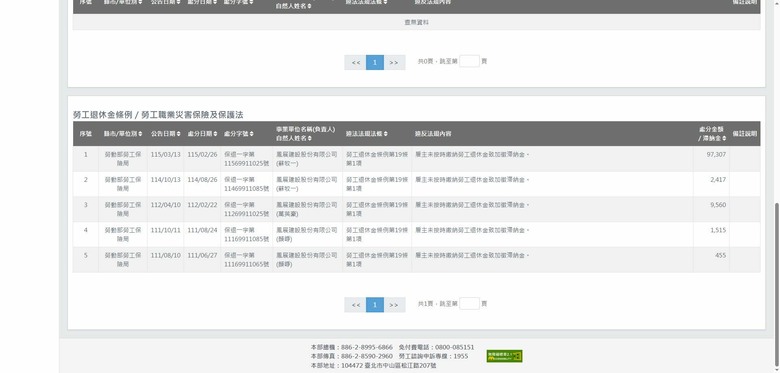Click announcement date 111/10/11
This screenshot has width=780, height=373.
click(x=166, y=230)
